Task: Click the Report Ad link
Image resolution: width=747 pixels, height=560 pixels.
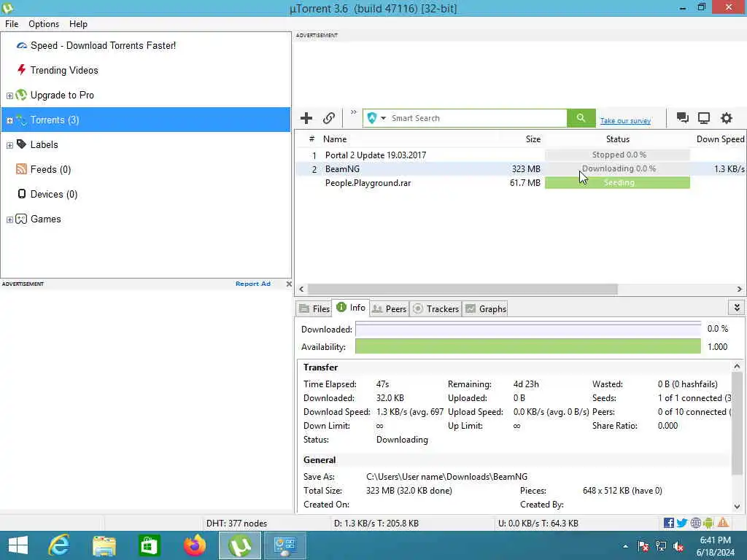Action: (x=253, y=284)
